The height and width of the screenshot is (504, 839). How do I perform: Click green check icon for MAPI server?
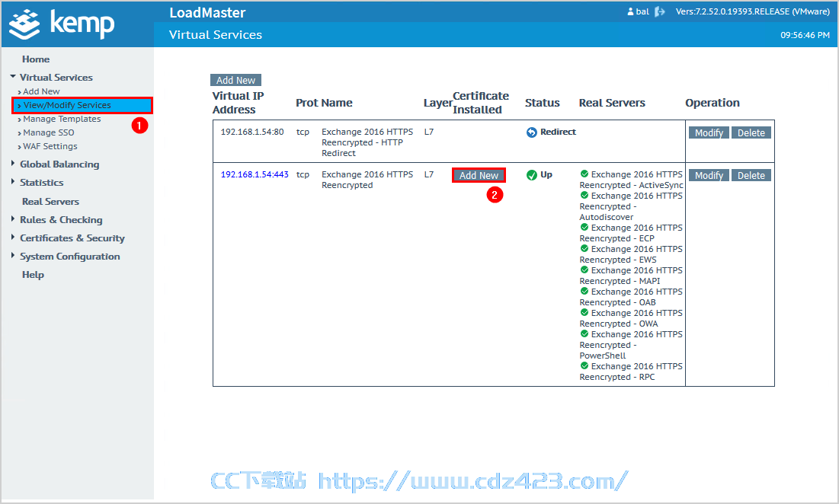pos(584,270)
